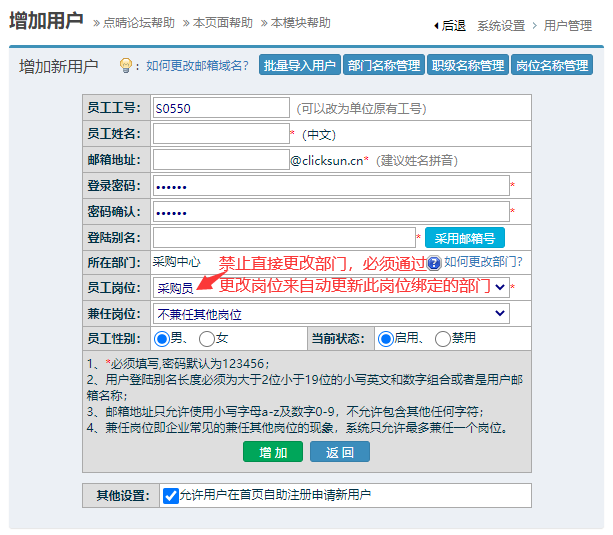Click the blue question mark help icon

click(434, 263)
